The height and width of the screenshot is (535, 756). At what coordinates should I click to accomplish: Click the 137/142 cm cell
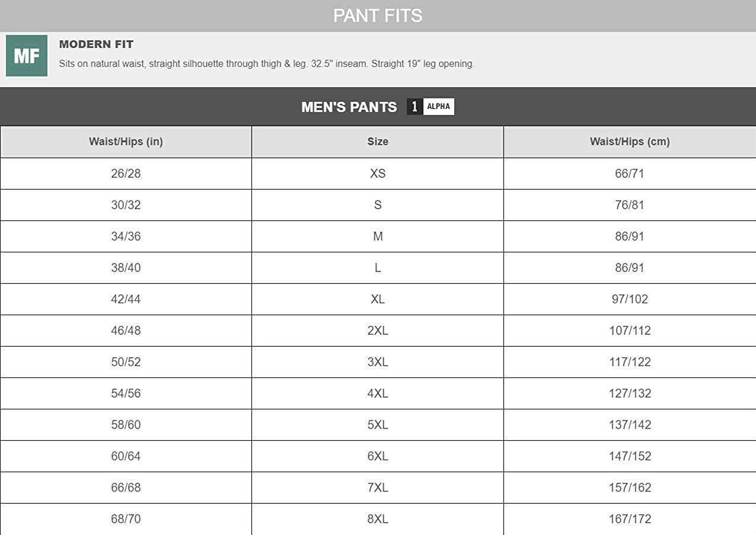click(x=630, y=425)
